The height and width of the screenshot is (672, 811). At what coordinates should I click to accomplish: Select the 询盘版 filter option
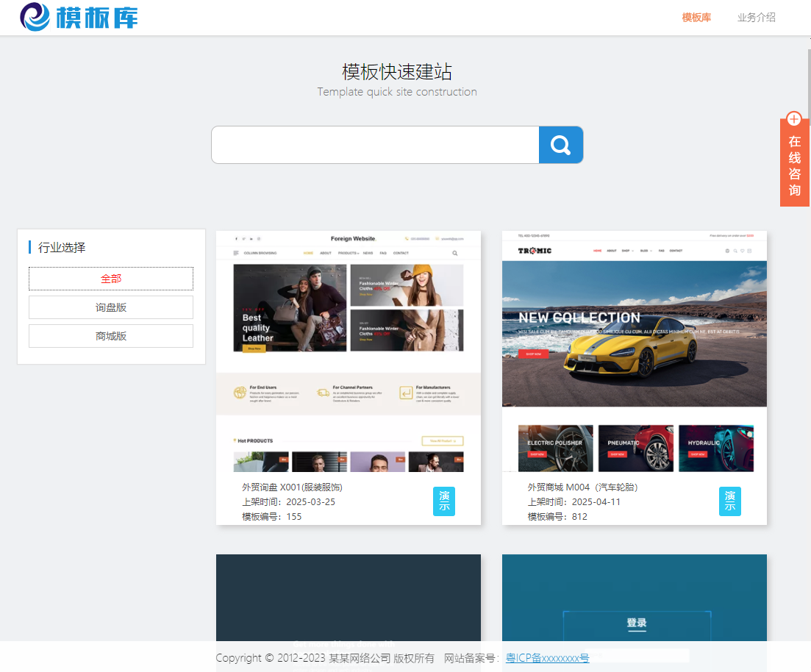[x=110, y=307]
